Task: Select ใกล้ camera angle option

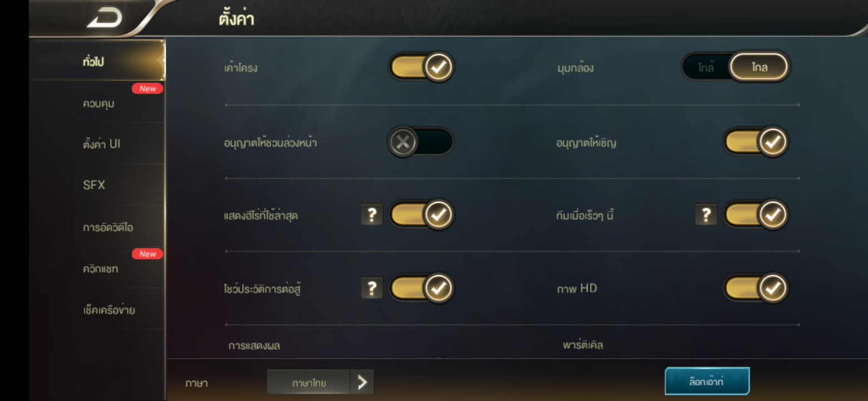Action: tap(706, 67)
